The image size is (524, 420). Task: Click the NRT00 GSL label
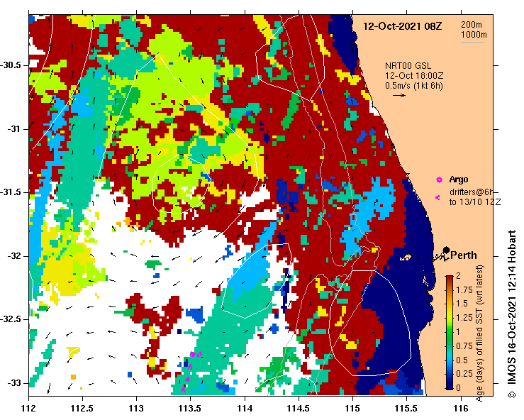click(408, 65)
